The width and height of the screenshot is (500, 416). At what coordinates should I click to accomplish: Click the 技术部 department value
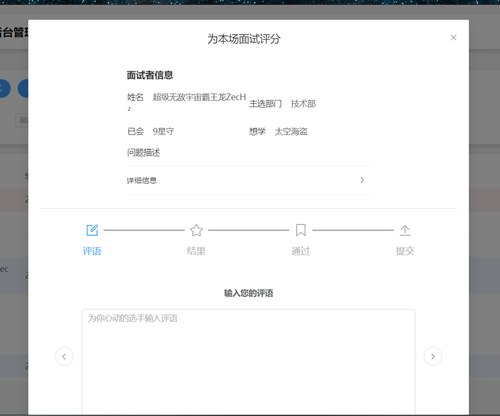[303, 104]
